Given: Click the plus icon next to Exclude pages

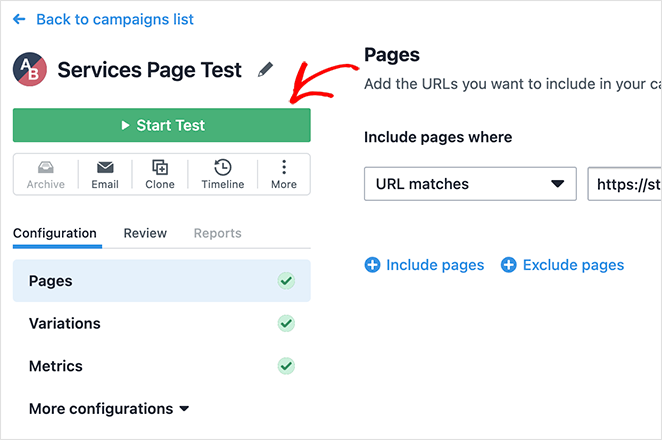Looking at the screenshot, I should click(x=508, y=265).
